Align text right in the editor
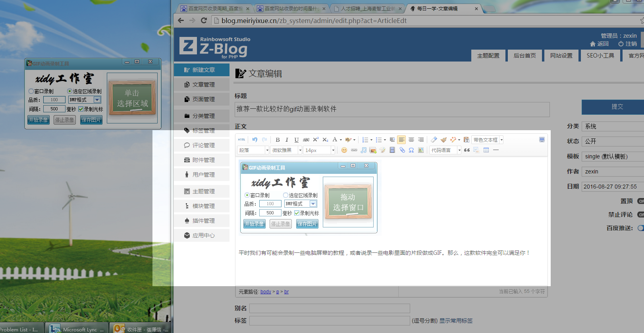Image resolution: width=644 pixels, height=333 pixels. [x=421, y=140]
